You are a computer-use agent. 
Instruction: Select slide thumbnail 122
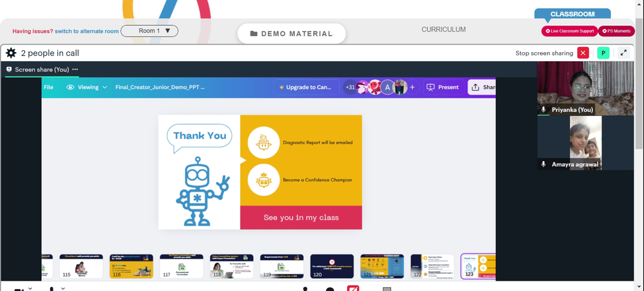(432, 266)
